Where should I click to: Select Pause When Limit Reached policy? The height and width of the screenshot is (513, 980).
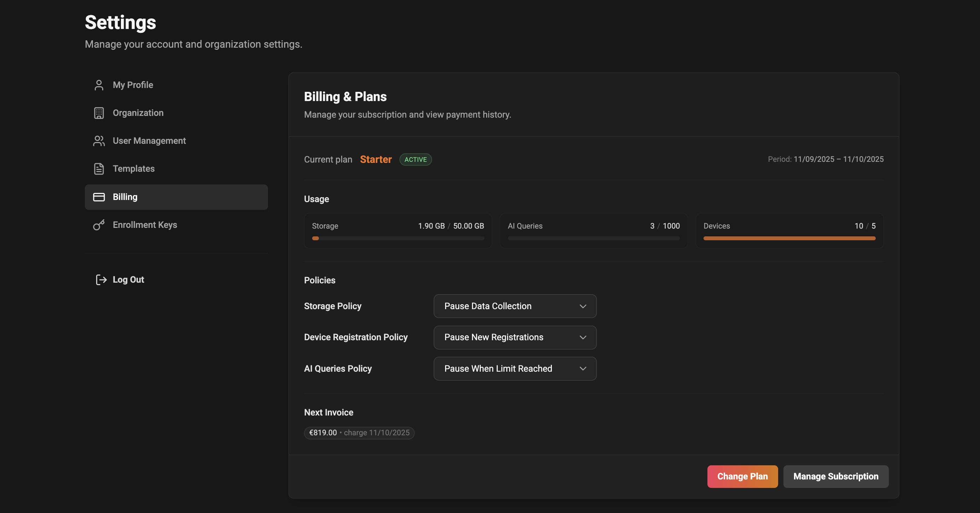514,368
